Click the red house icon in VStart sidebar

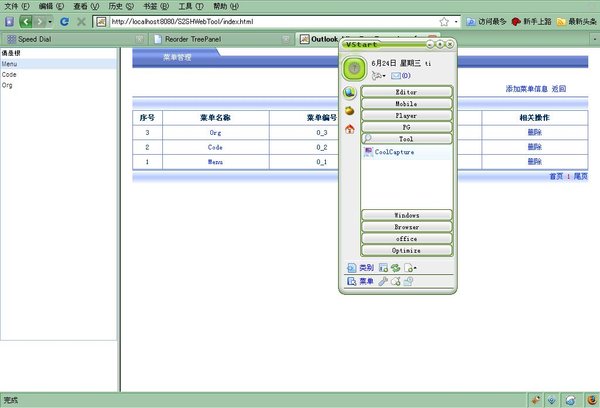[350, 128]
